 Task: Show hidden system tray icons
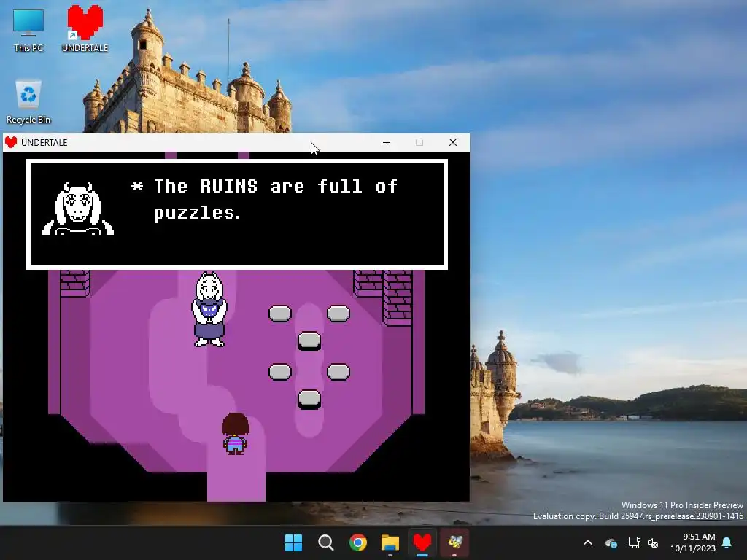tap(588, 542)
